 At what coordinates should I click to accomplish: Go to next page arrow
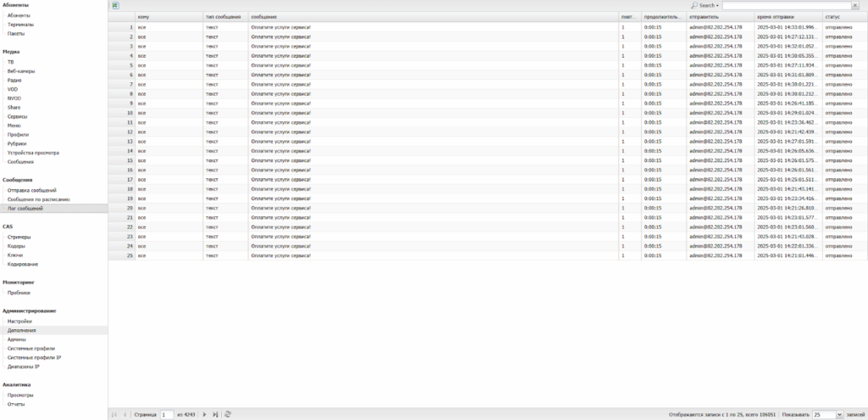tap(204, 414)
